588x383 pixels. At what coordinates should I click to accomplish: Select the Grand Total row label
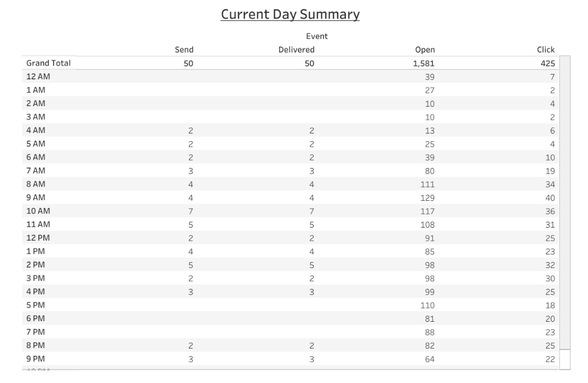48,63
